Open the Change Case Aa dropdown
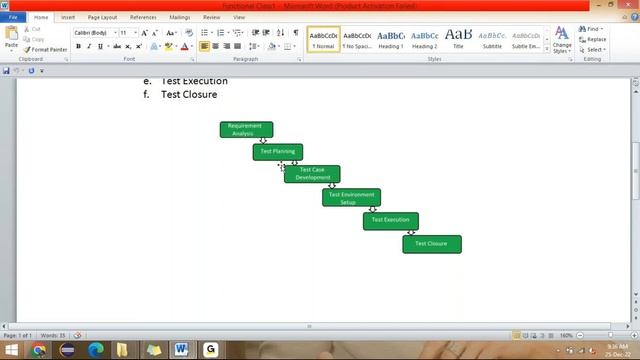 (171, 33)
